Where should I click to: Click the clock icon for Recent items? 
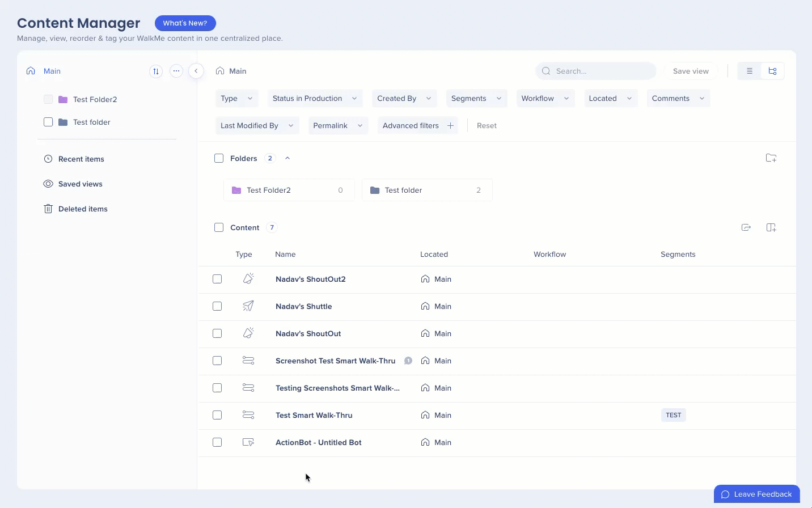(48, 159)
